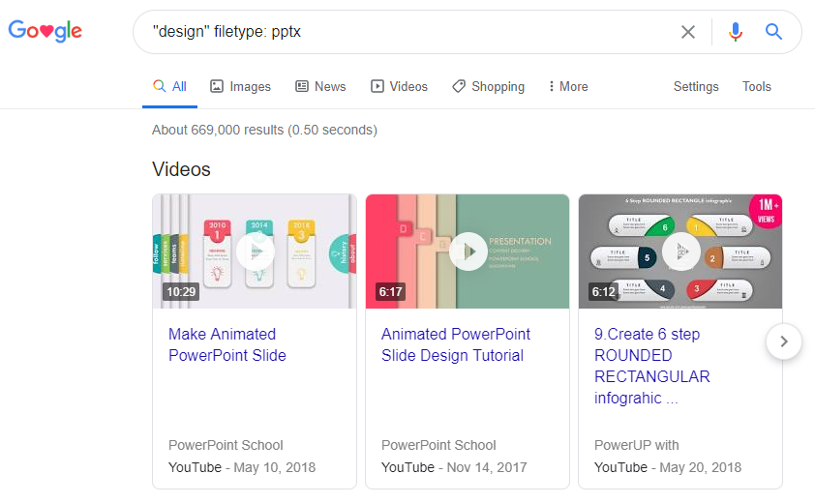This screenshot has width=815, height=504.
Task: Click the "PowerPoint School" text under Make Animated
Action: 226,445
